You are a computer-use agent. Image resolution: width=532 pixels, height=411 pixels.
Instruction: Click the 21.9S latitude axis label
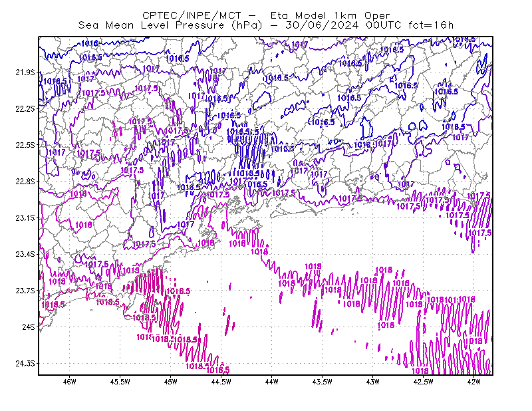[25, 72]
